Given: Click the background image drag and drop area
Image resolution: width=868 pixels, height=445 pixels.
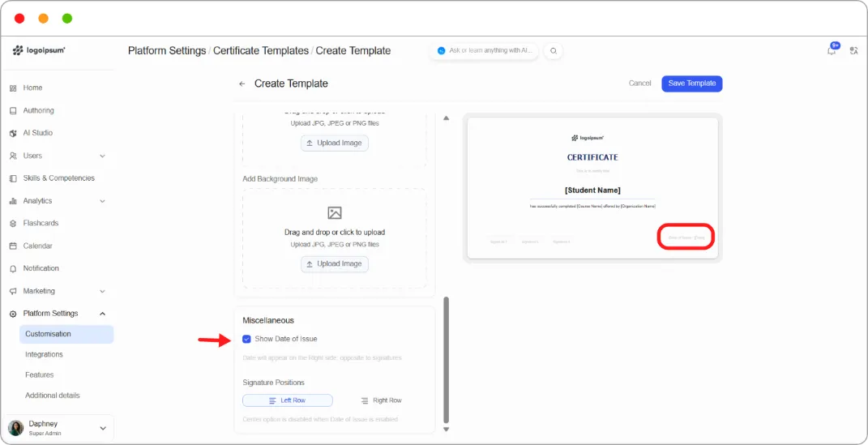Looking at the screenshot, I should click(335, 238).
